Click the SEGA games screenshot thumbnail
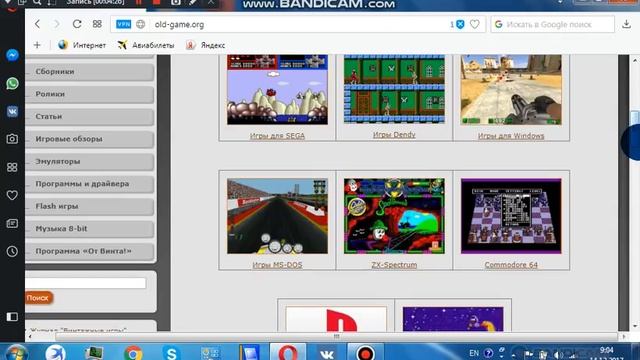The width and height of the screenshot is (640, 360). [x=277, y=89]
